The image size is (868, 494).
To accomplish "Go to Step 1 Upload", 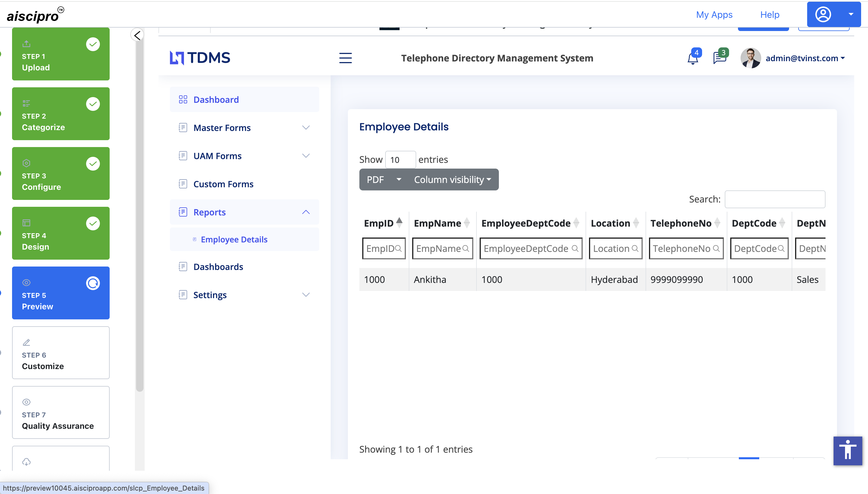I will [61, 54].
